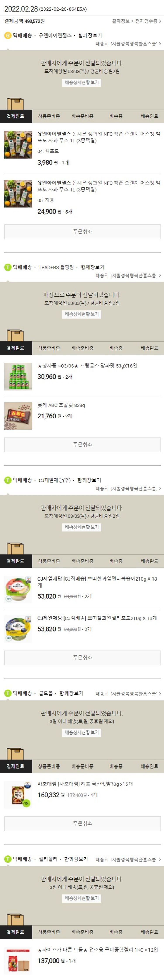Click the green T icon beside CJ제일제당(주)
Viewport: 164px width, 980px height.
(x=8, y=480)
